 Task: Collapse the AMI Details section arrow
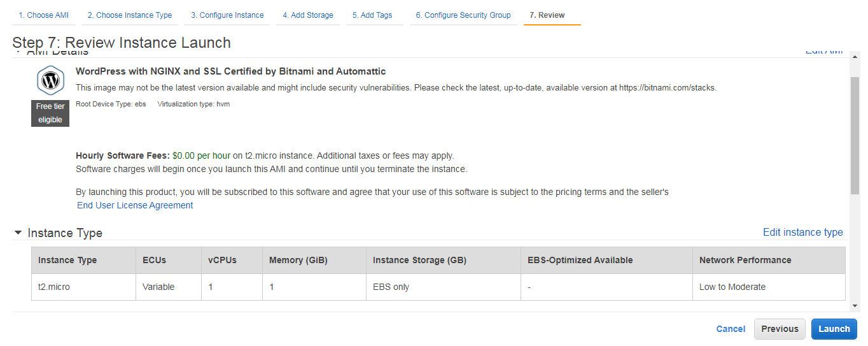point(18,53)
